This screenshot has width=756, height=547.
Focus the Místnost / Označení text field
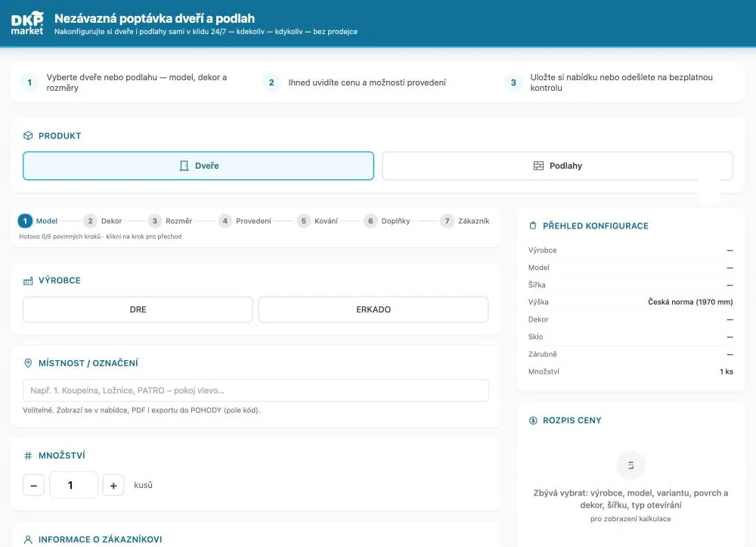tap(256, 390)
